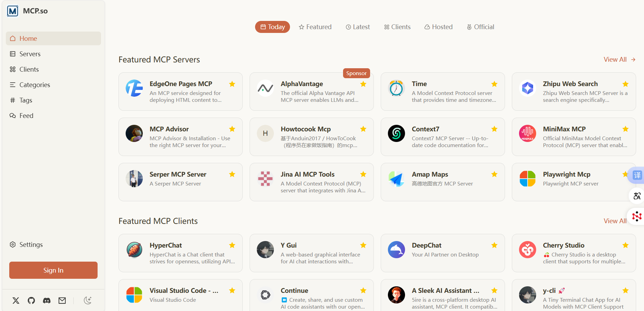Click the MCP Advisor avatar
This screenshot has width=644, height=311.
[x=134, y=133]
